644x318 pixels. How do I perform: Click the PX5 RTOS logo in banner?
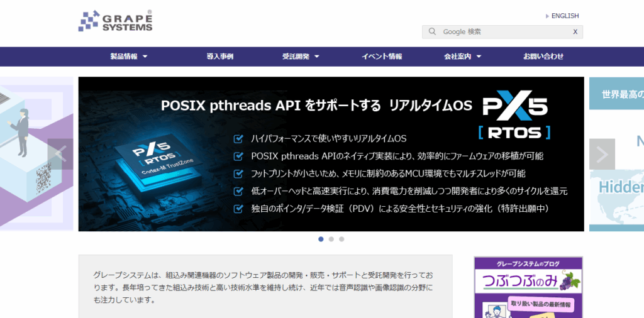tap(515, 114)
